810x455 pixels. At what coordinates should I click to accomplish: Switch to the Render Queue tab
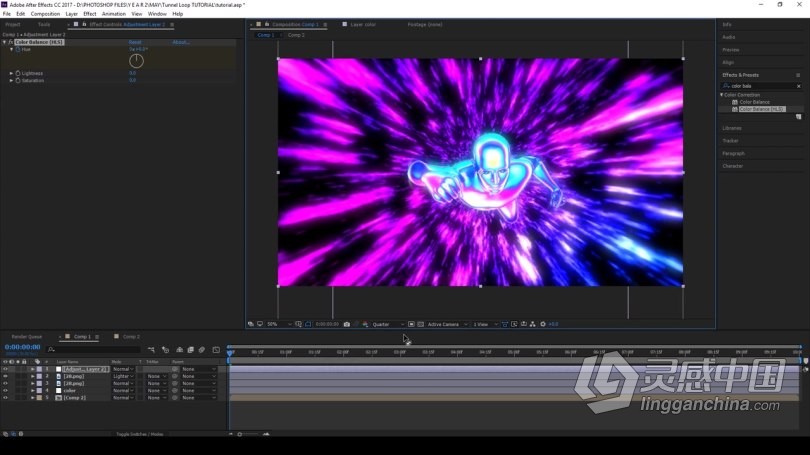tap(27, 337)
